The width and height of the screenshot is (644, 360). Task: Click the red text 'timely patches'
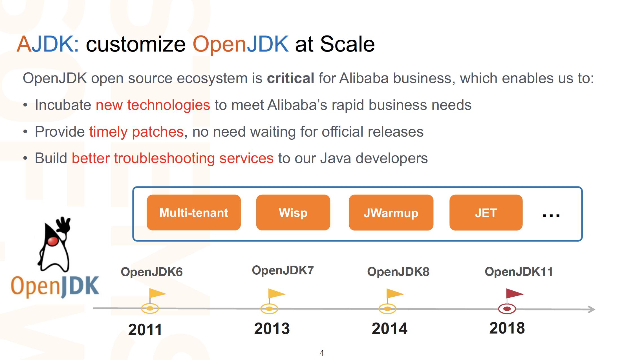[136, 132]
